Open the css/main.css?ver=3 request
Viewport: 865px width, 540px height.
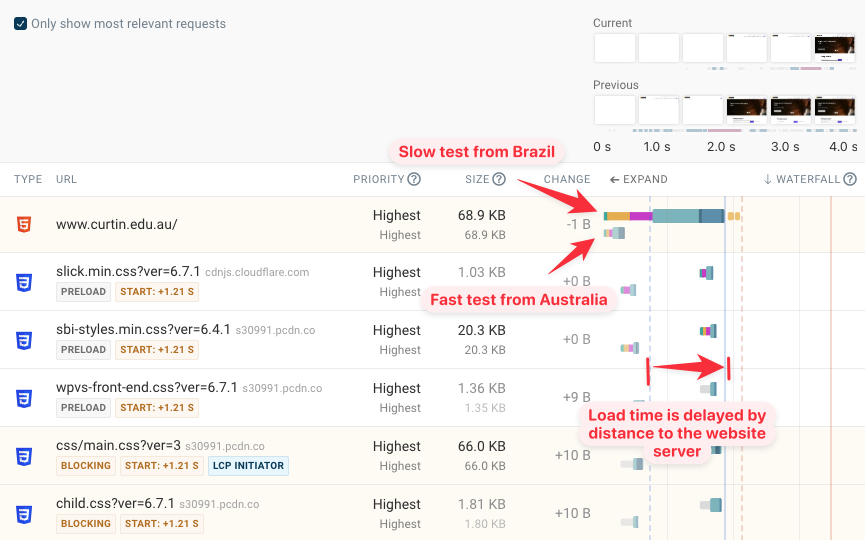pos(118,445)
